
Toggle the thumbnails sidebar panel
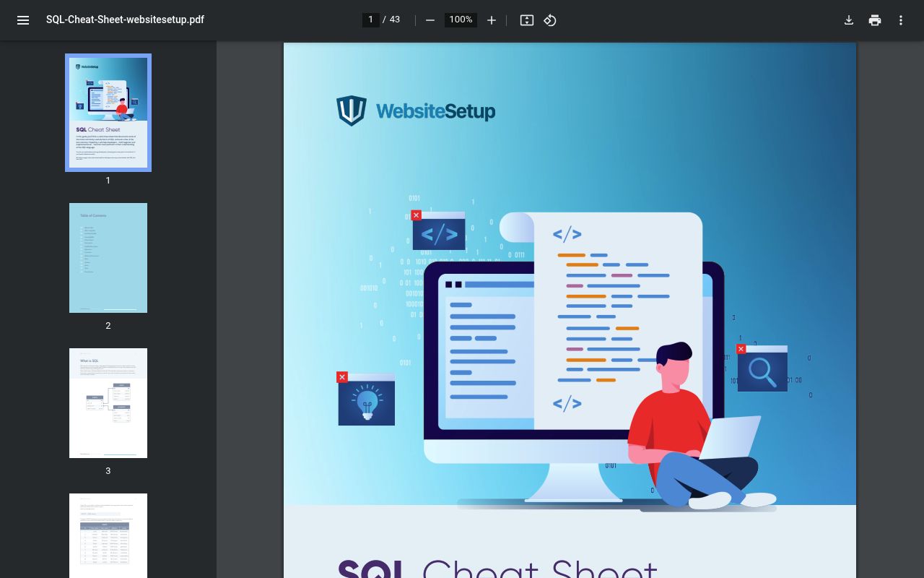click(23, 20)
